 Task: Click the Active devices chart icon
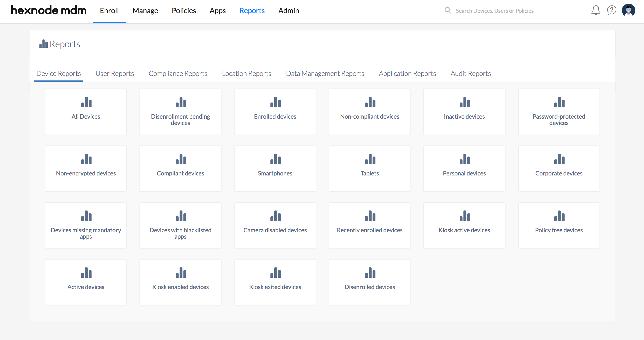click(86, 272)
